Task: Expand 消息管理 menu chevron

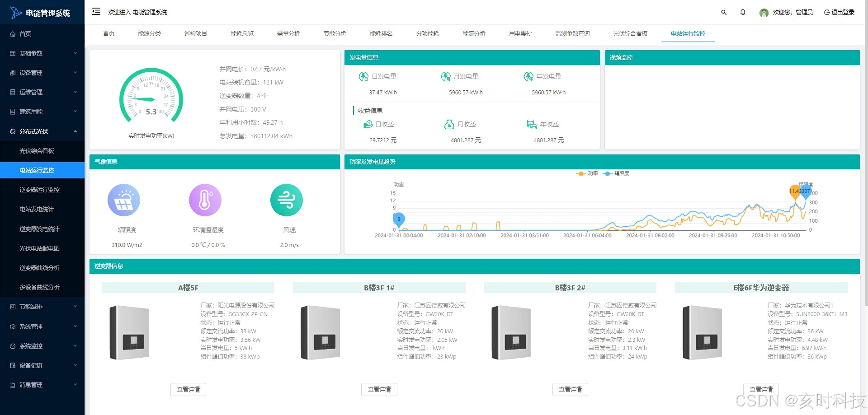Action: click(75, 385)
